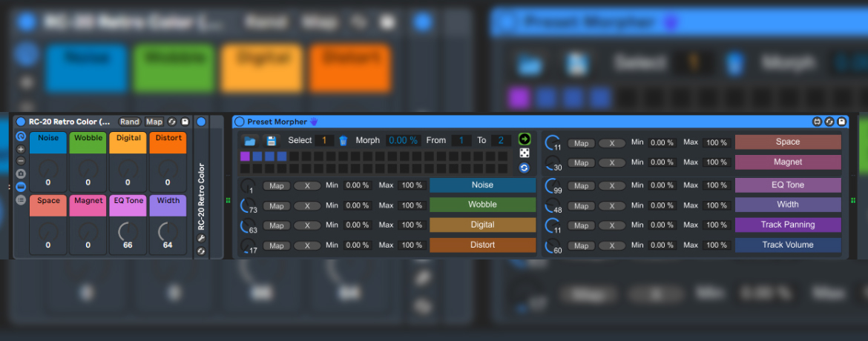Toggle the Preset Morpher device power button
This screenshot has width=868, height=341.
point(240,122)
